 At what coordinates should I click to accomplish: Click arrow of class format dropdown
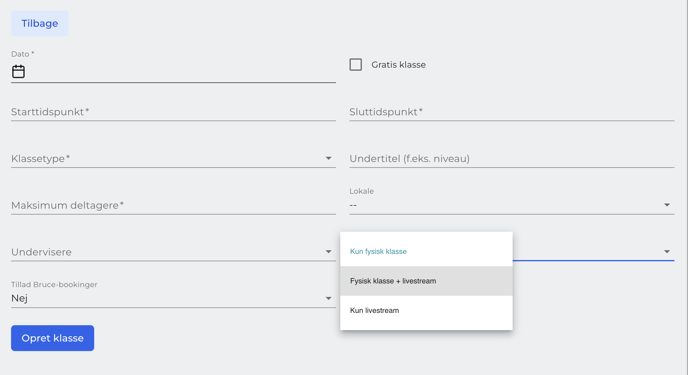click(666, 252)
